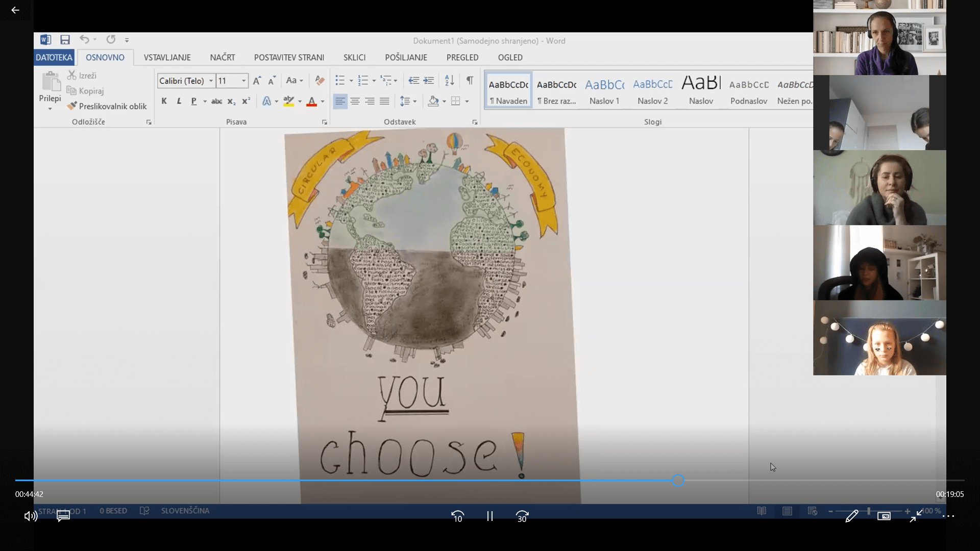Click the increase indent icon
This screenshot has height=551, width=980.
click(x=429, y=81)
